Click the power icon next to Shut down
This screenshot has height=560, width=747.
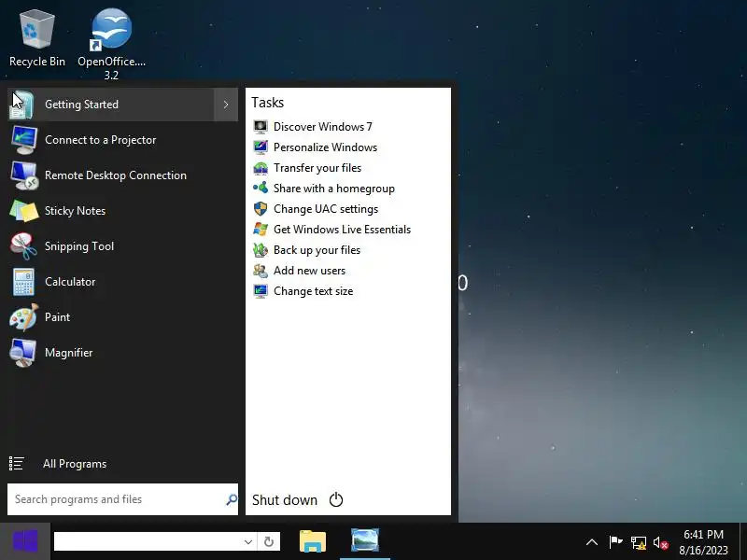click(x=336, y=499)
